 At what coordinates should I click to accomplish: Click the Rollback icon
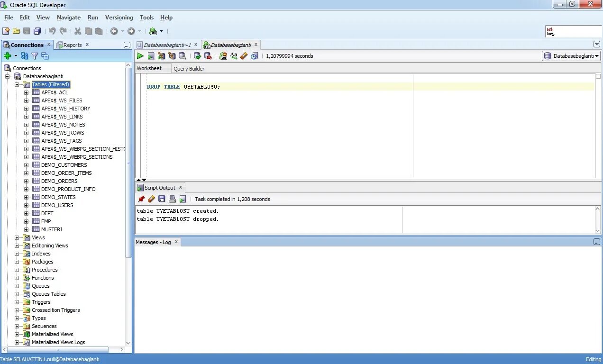click(208, 56)
